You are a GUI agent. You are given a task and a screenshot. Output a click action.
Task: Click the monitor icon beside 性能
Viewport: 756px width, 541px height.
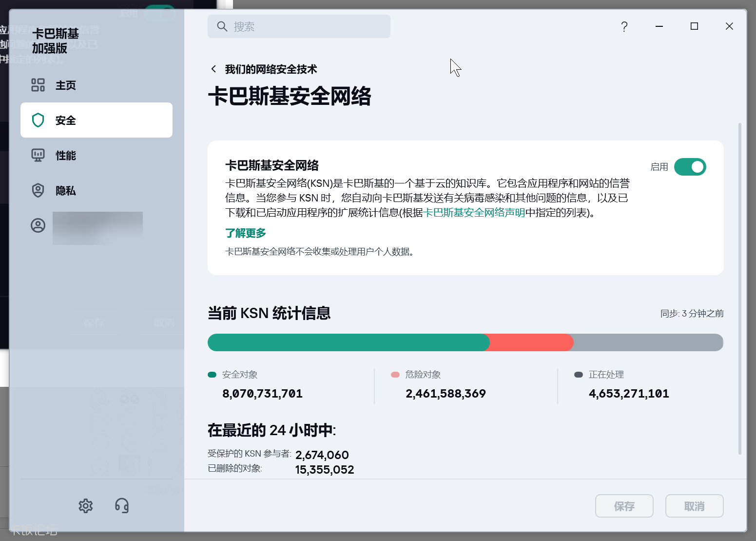click(38, 156)
